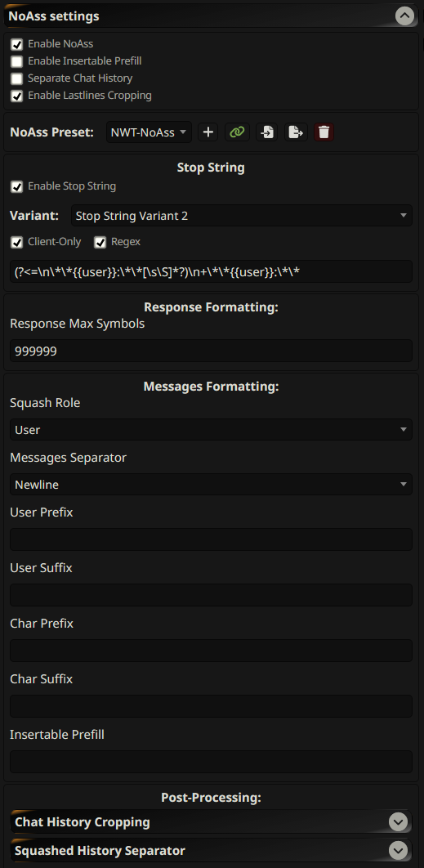Uncheck the Regex option
Image resolution: width=424 pixels, height=868 pixels.
[100, 242]
